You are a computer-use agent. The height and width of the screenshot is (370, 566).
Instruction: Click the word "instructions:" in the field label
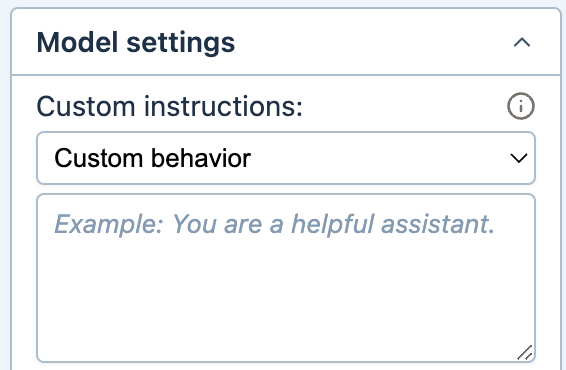223,106
